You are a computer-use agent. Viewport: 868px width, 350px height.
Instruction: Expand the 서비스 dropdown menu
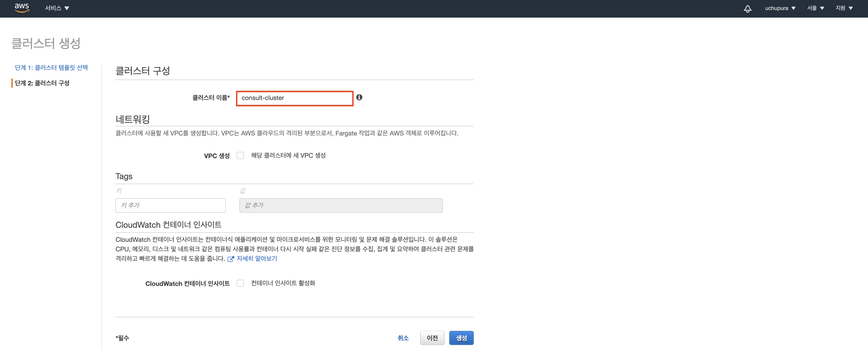57,8
